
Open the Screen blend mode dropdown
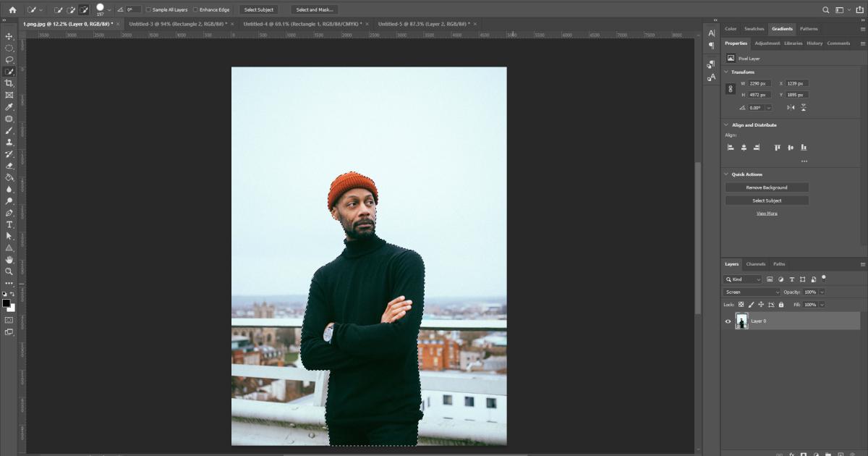(752, 292)
